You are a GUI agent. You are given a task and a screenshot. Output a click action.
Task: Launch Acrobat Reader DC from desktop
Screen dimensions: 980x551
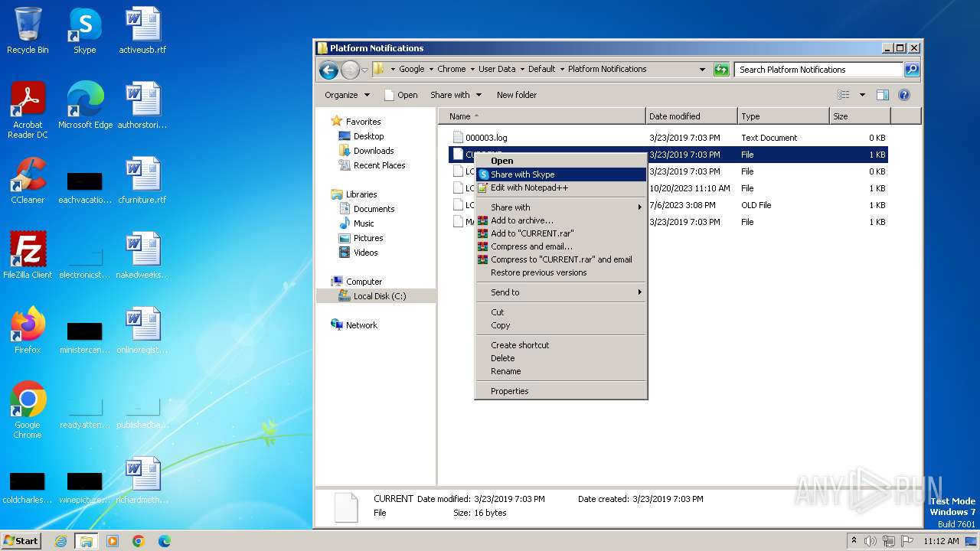point(28,110)
